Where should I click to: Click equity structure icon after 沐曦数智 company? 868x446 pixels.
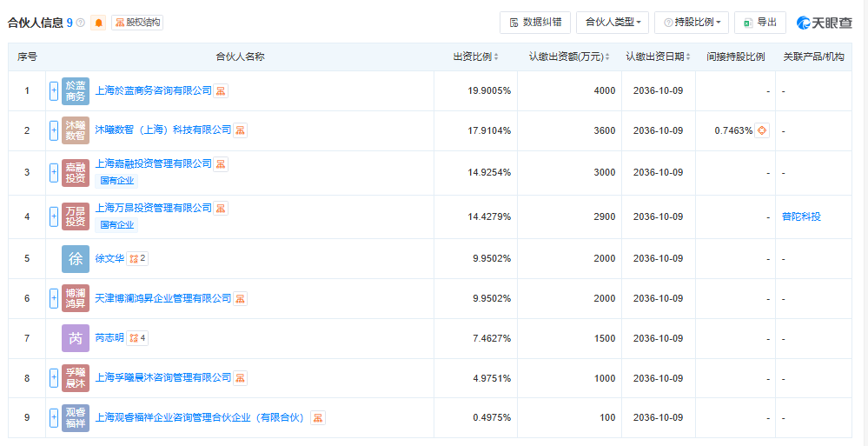(241, 130)
